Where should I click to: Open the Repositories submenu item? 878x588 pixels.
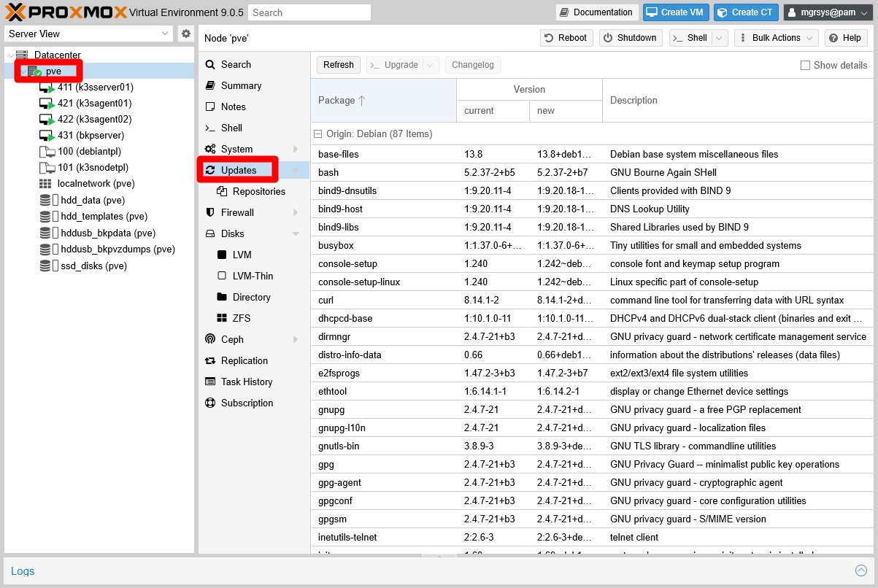[258, 191]
